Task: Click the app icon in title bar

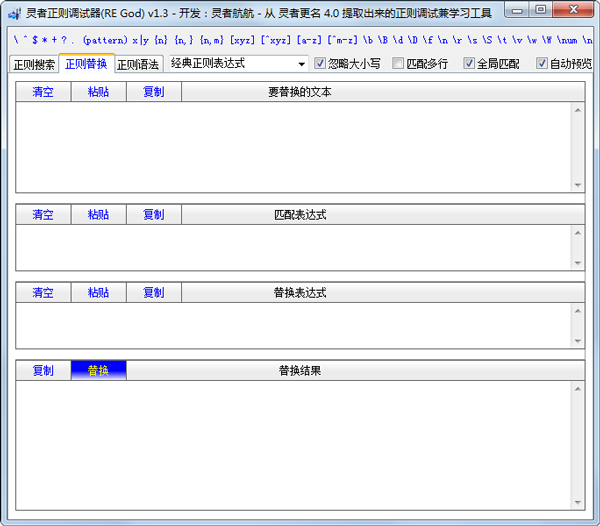Action: 13,11
